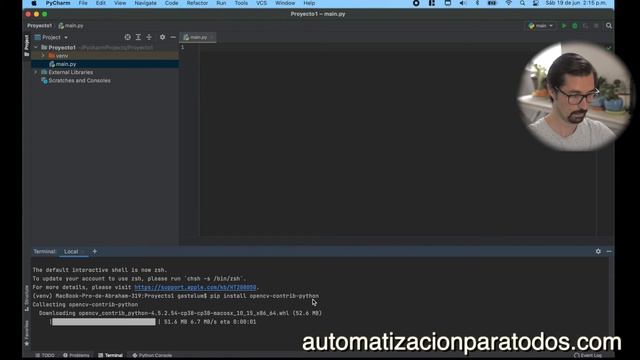Open Search Everywhere magnifier
Image resolution: width=640 pixels, height=360 pixels.
(609, 26)
